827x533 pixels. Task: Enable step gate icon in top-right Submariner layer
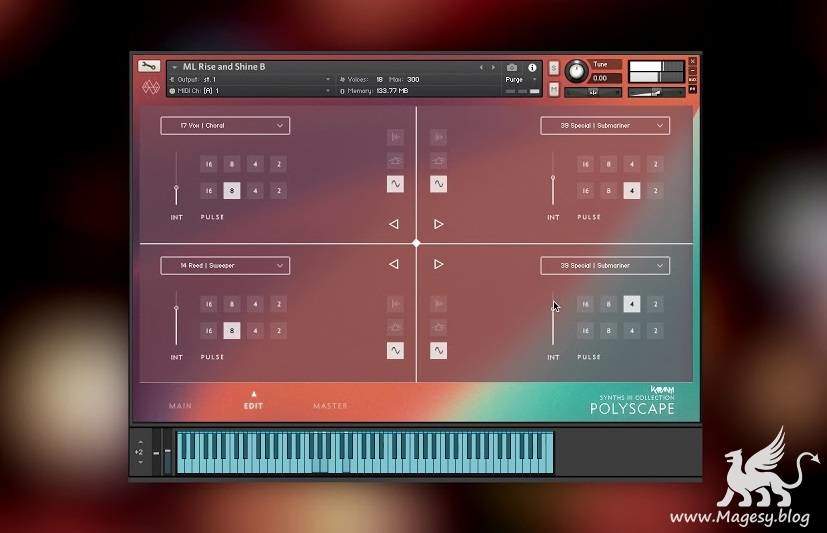coord(438,137)
